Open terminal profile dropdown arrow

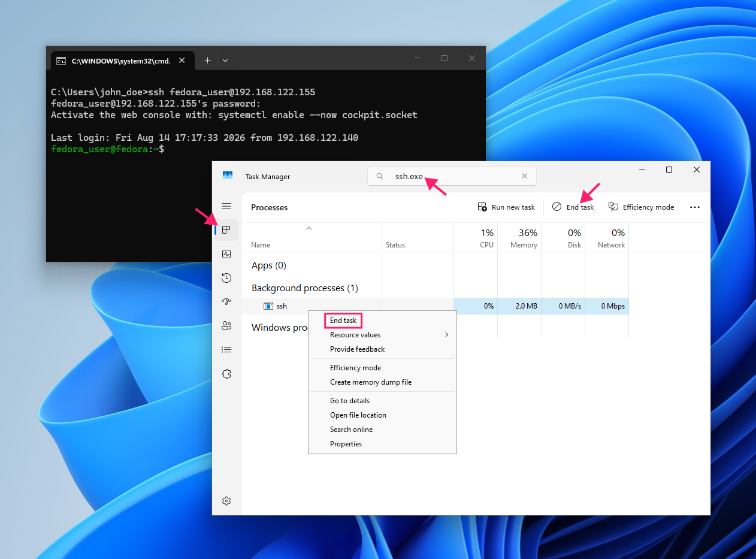pos(225,61)
